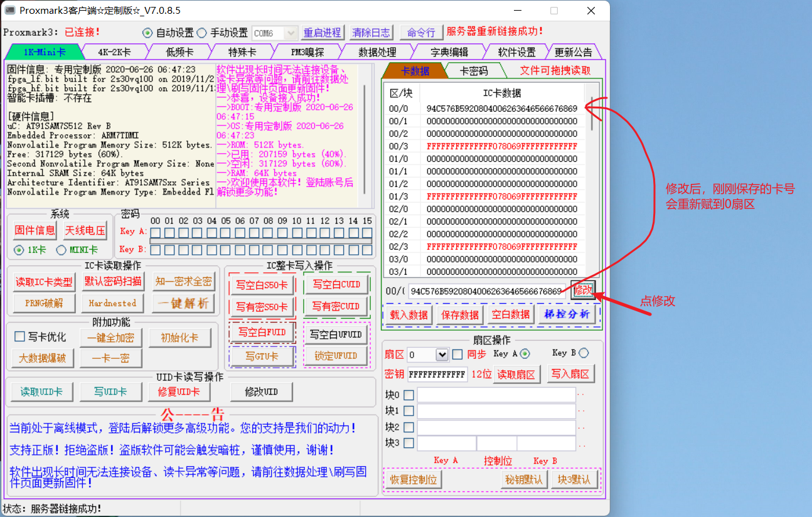Click 命令行 button
The height and width of the screenshot is (517, 812).
(x=421, y=33)
